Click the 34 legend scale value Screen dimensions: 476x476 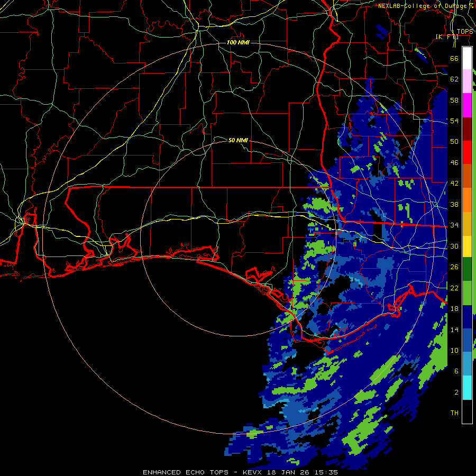coord(454,225)
